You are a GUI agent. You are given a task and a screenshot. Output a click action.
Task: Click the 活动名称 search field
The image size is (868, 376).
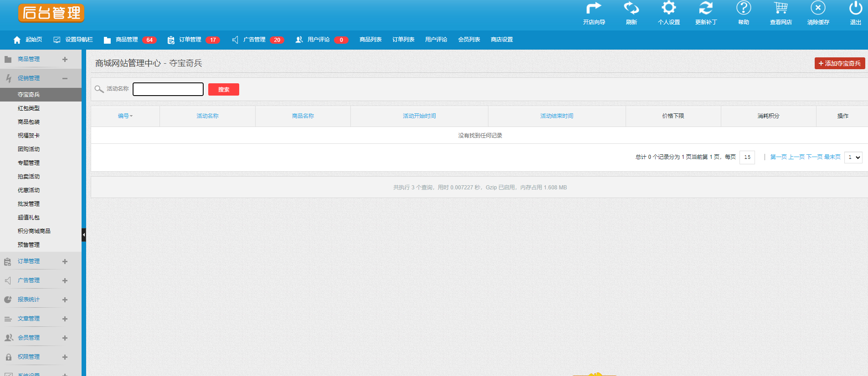tap(168, 89)
